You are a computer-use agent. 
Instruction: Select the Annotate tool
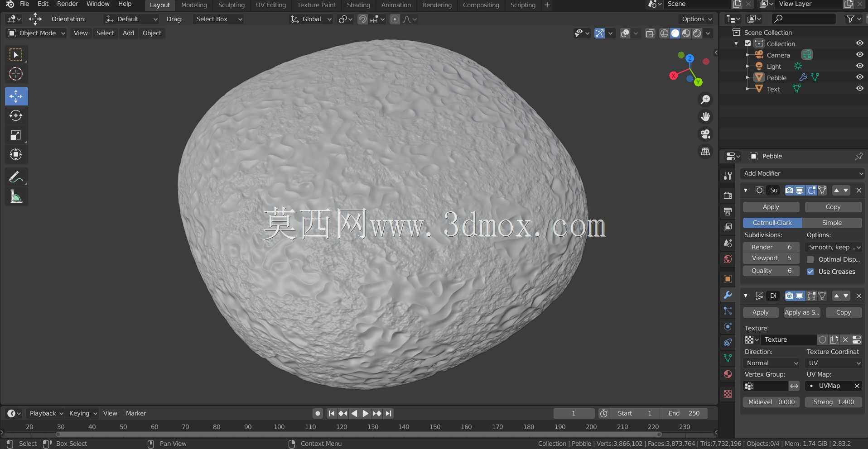[x=16, y=177]
